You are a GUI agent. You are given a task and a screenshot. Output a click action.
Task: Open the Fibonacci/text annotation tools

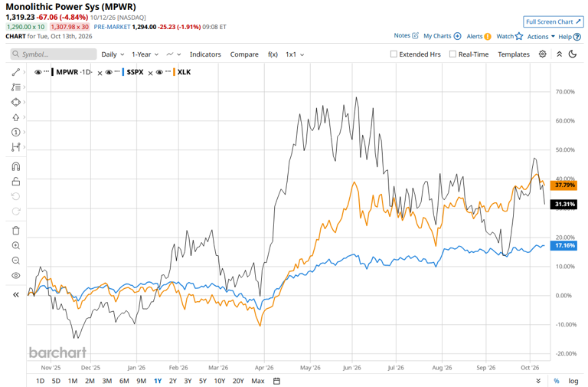(16, 87)
